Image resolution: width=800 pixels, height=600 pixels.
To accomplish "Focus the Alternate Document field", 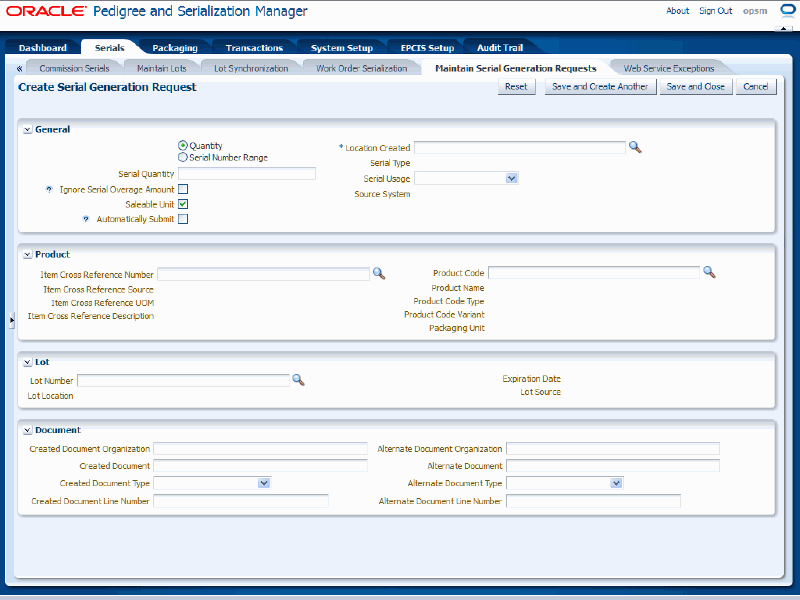I will [x=613, y=465].
